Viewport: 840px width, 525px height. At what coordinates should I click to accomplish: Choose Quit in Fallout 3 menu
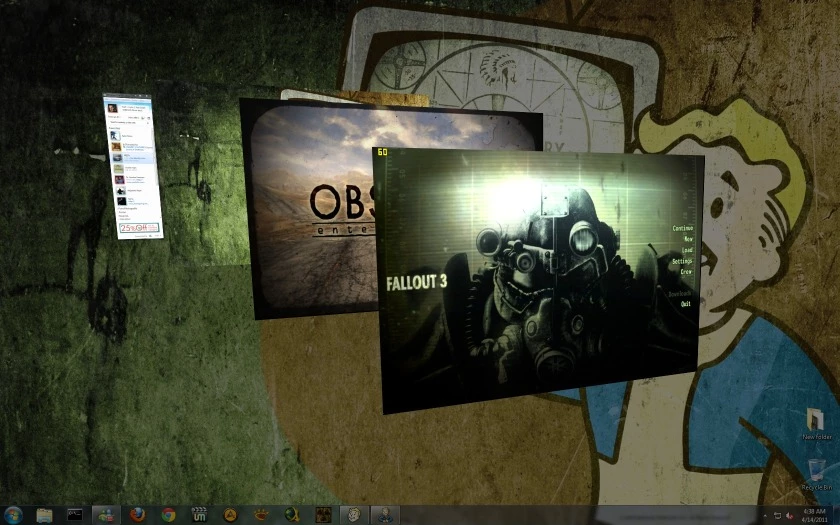click(686, 304)
